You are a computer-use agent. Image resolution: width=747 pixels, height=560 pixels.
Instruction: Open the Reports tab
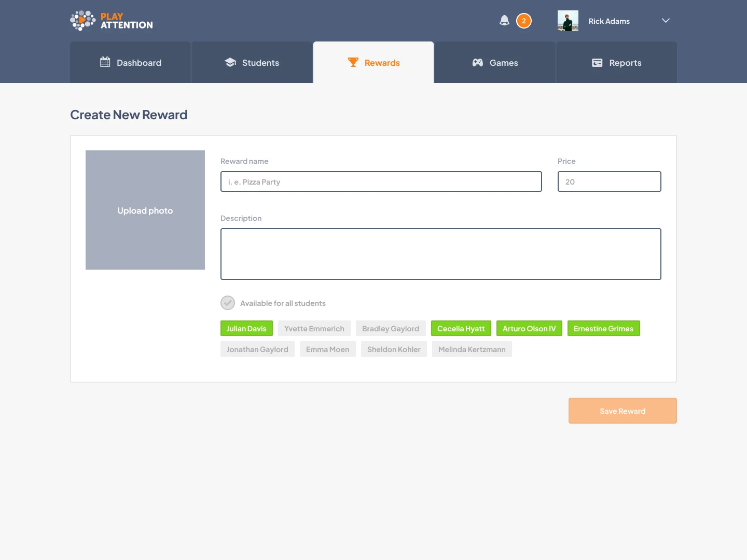tap(617, 62)
